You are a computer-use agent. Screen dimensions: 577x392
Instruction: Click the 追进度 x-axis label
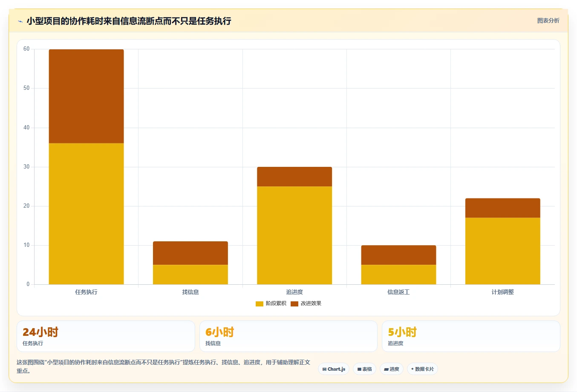[294, 292]
